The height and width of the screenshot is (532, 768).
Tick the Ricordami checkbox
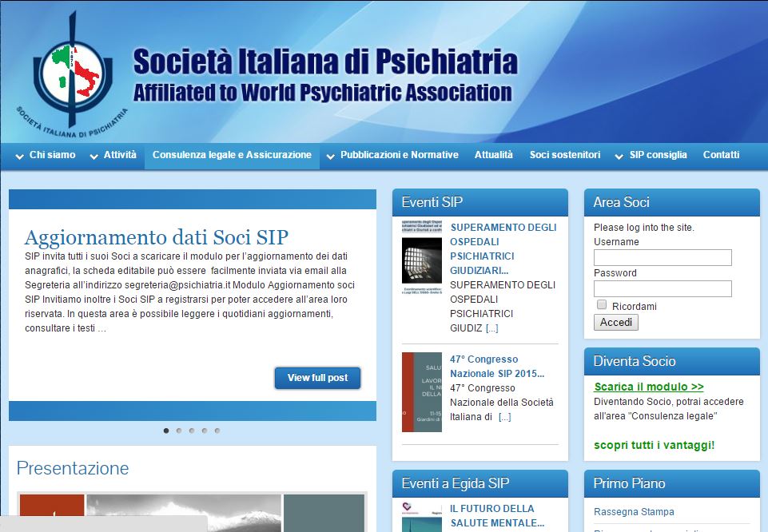tap(602, 305)
